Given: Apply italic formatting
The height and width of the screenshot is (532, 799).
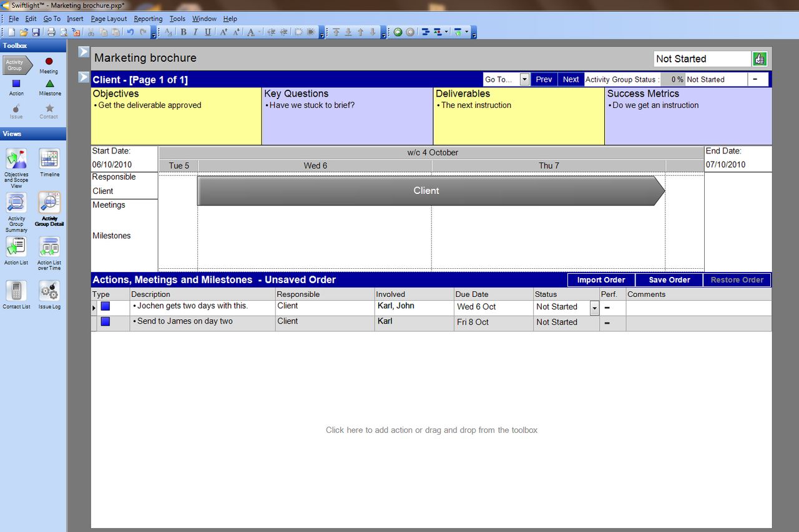Looking at the screenshot, I should 195,32.
